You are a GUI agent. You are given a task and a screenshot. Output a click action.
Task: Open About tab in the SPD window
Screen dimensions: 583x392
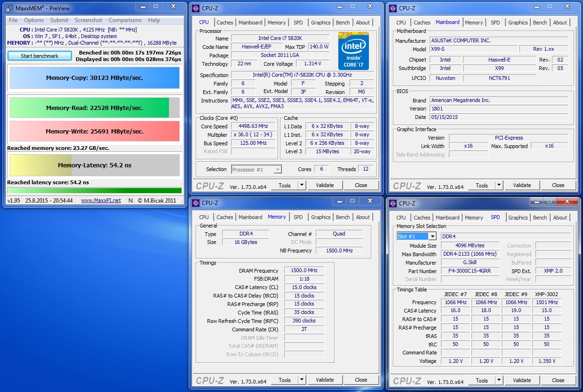[x=560, y=218]
